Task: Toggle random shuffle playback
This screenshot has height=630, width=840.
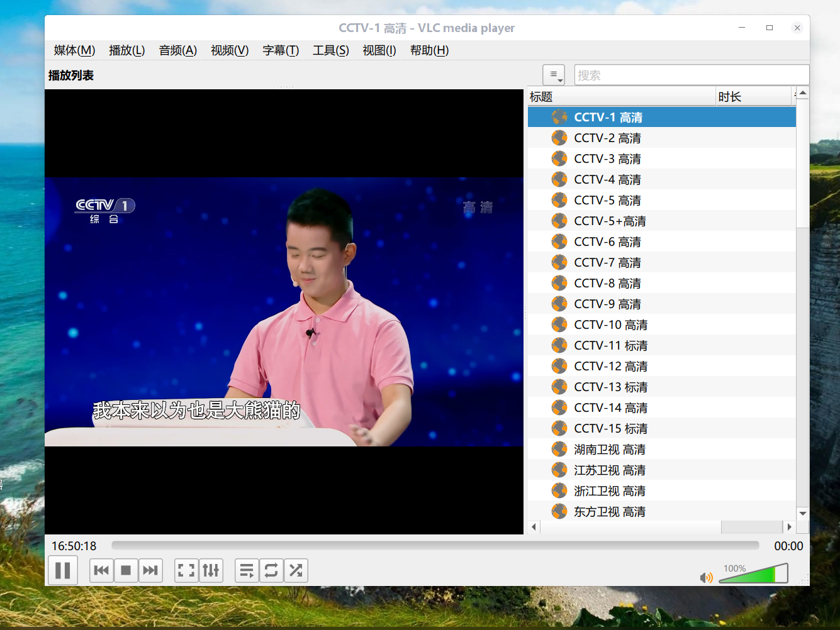Action: 296,570
